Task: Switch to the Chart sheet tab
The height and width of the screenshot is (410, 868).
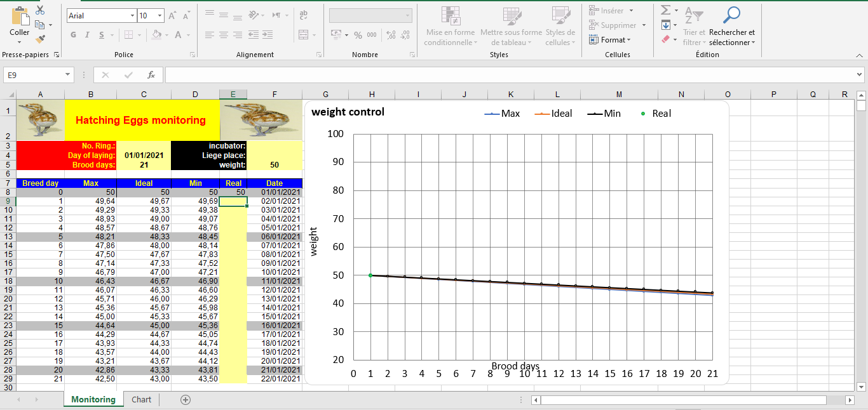Action: click(142, 399)
